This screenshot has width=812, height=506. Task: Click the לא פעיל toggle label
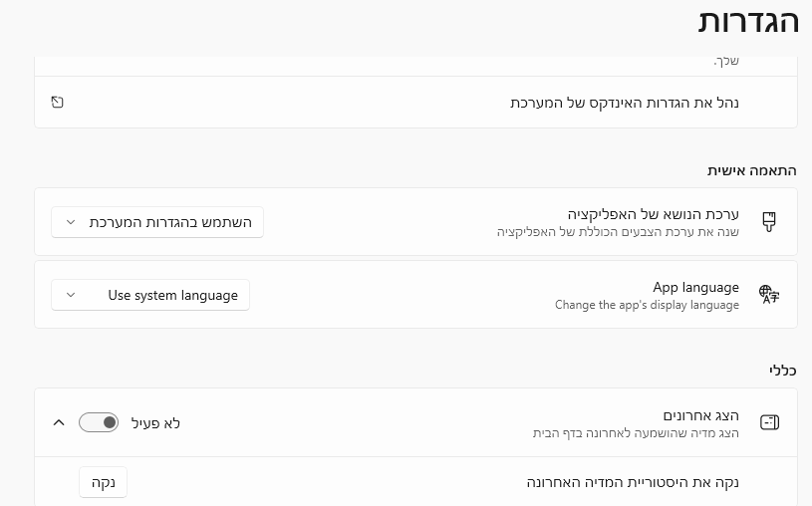tap(155, 423)
